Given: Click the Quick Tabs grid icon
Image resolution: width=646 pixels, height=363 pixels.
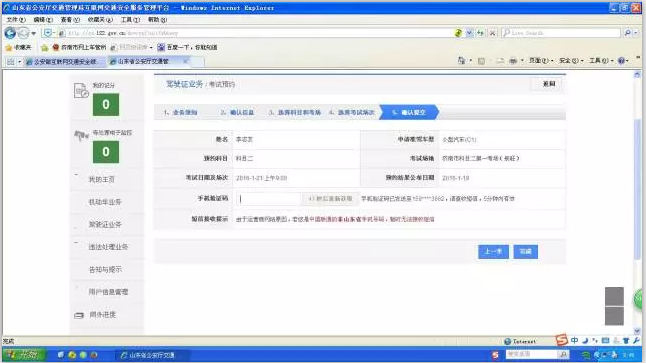Looking at the screenshot, I should pyautogui.click(x=10, y=61).
